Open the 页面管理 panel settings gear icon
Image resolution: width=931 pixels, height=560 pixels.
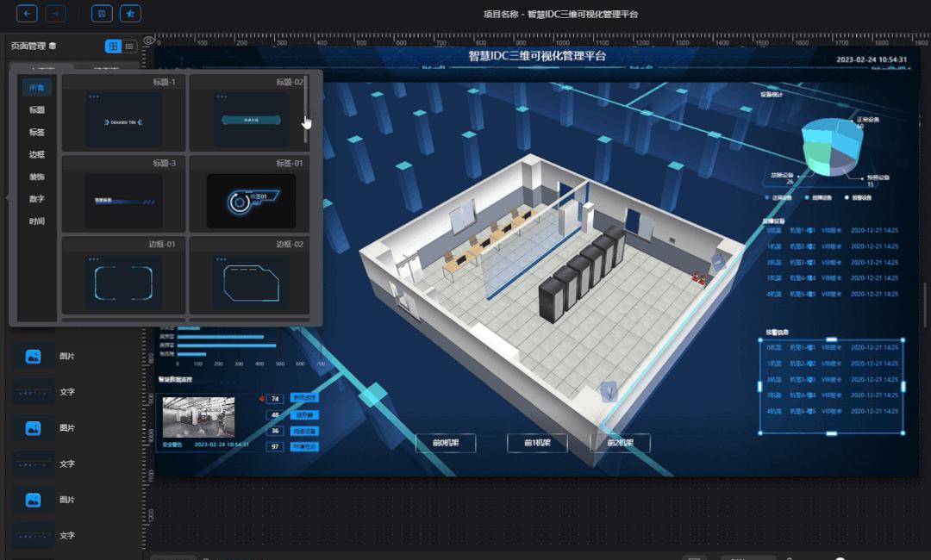click(53, 45)
